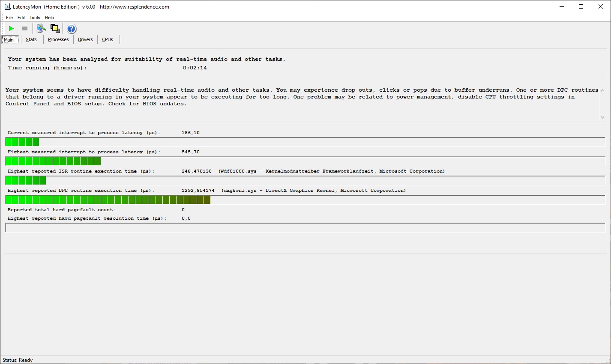The height and width of the screenshot is (364, 611).
Task: Click the highest latency value 545,70
Action: (x=191, y=152)
